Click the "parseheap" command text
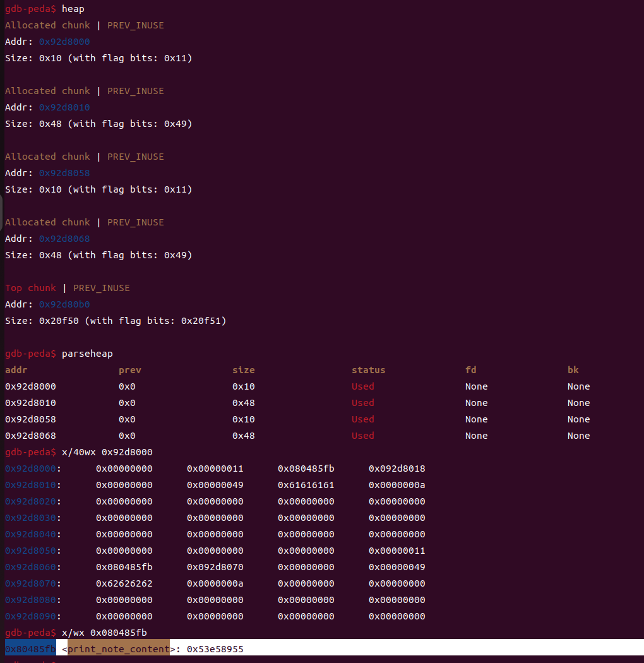644x663 pixels. [87, 354]
